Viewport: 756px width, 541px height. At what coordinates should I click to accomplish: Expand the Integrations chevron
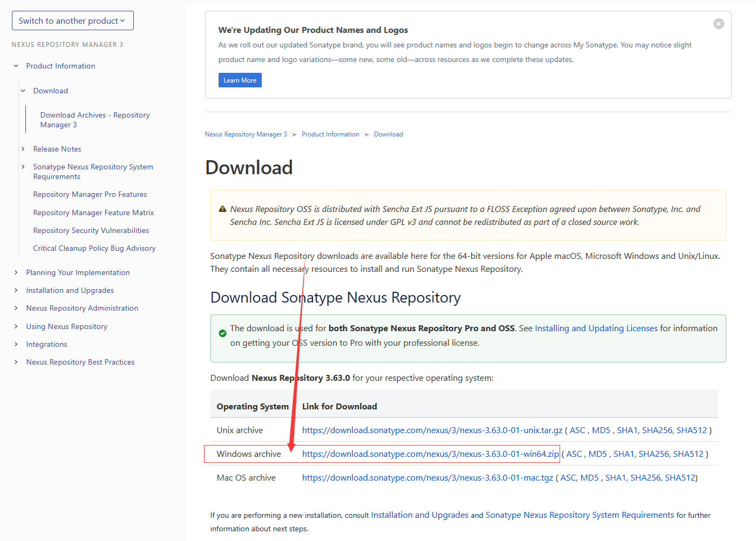pos(16,344)
